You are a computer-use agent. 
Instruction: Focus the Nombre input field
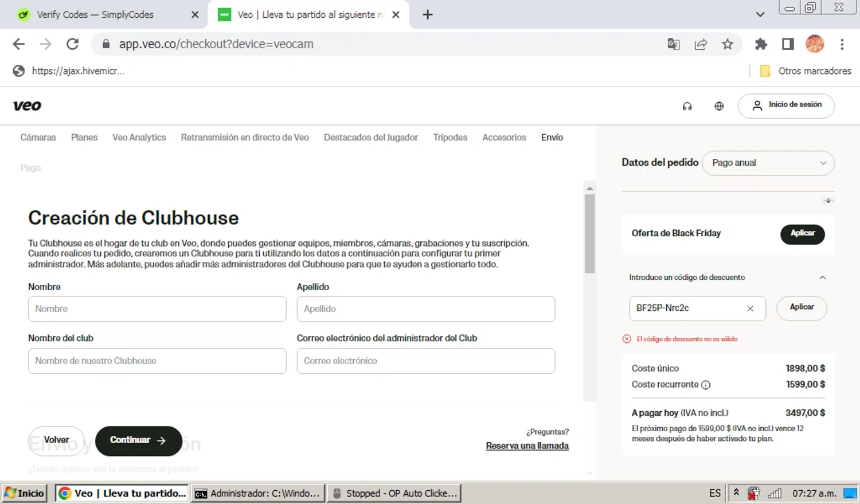(157, 309)
